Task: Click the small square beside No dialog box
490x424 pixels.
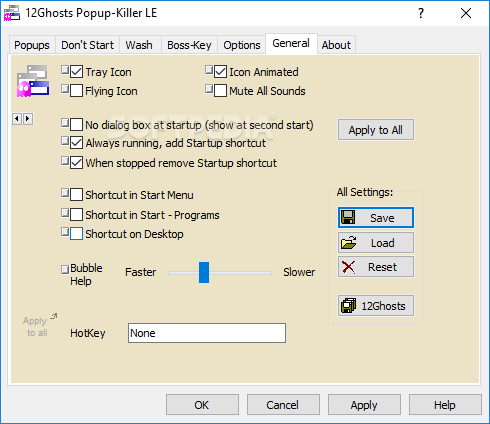Action: [65, 123]
